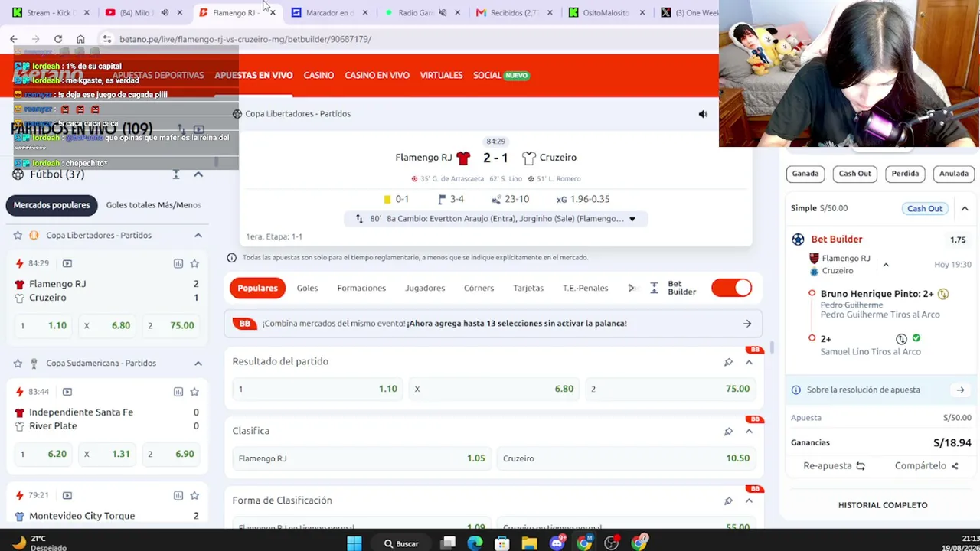Bet on Cruzeiro to qualify at 10.50
Image resolution: width=980 pixels, height=551 pixels.
626,458
